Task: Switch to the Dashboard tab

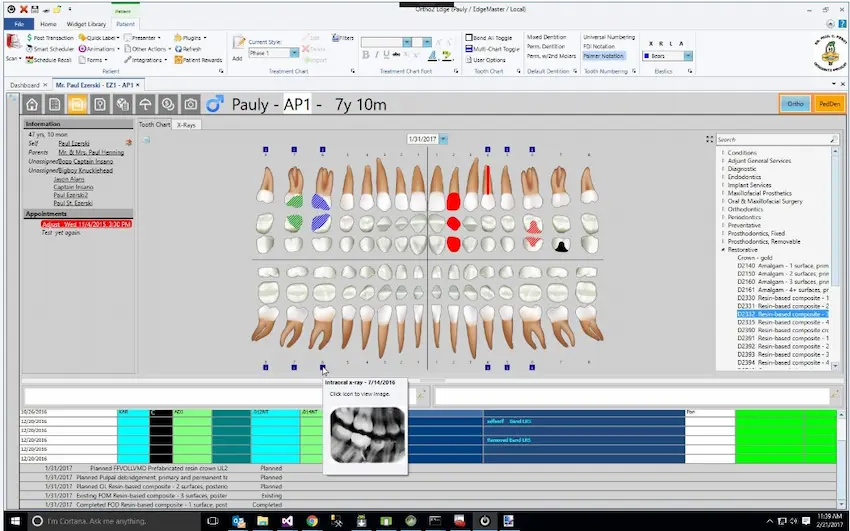Action: point(25,85)
